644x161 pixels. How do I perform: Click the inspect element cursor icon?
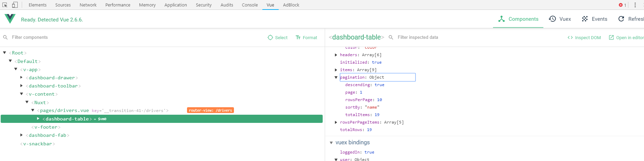(x=5, y=5)
